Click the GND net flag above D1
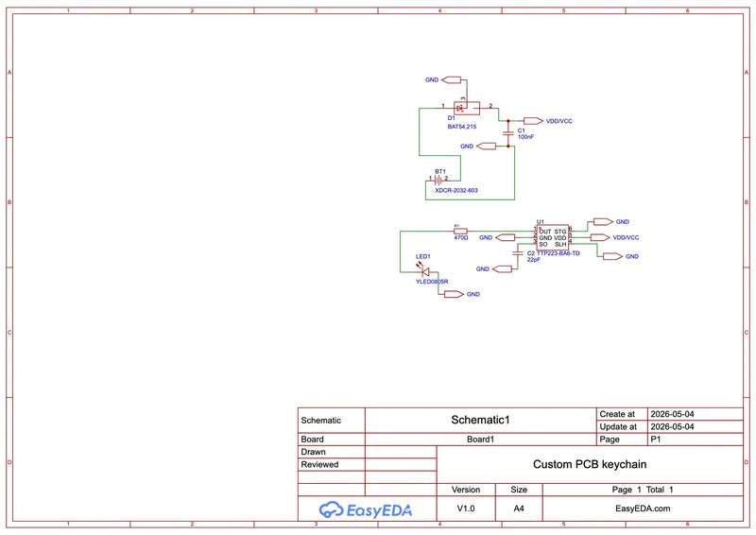The width and height of the screenshot is (756, 535). coord(452,79)
